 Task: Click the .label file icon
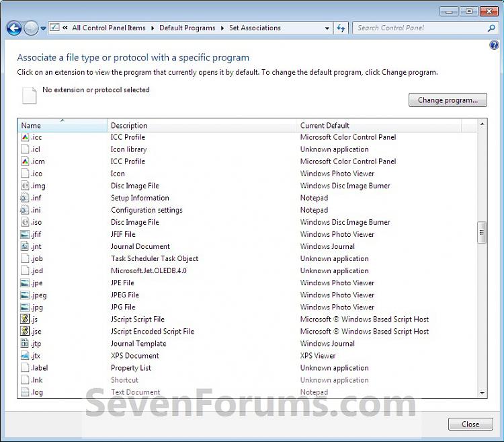coord(25,368)
